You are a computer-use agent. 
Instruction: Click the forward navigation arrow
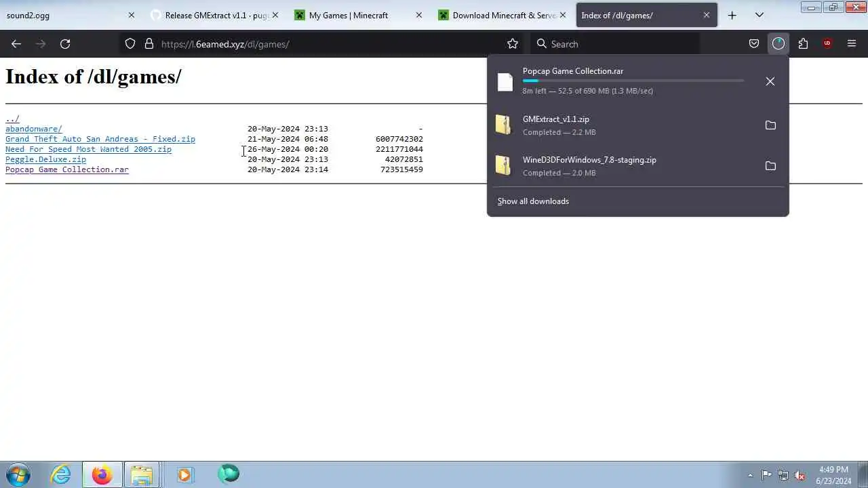41,44
